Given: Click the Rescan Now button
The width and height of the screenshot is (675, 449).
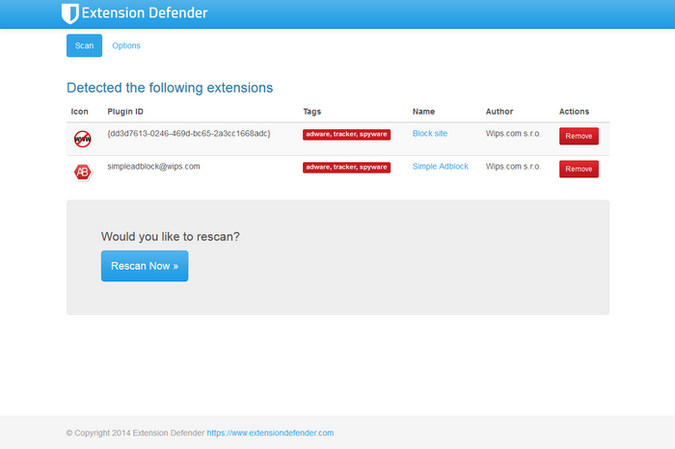Looking at the screenshot, I should (145, 266).
